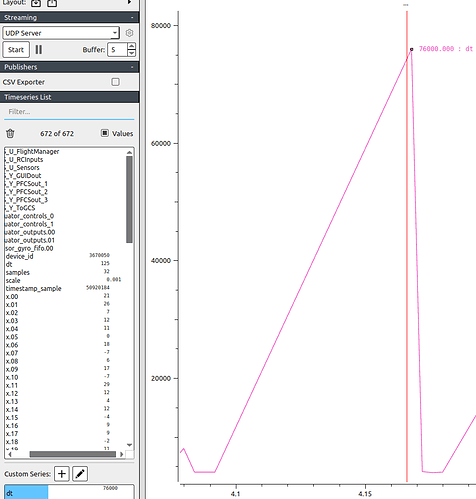Enable the CSV Exporter checkbox
The height and width of the screenshot is (499, 476).
[x=115, y=82]
